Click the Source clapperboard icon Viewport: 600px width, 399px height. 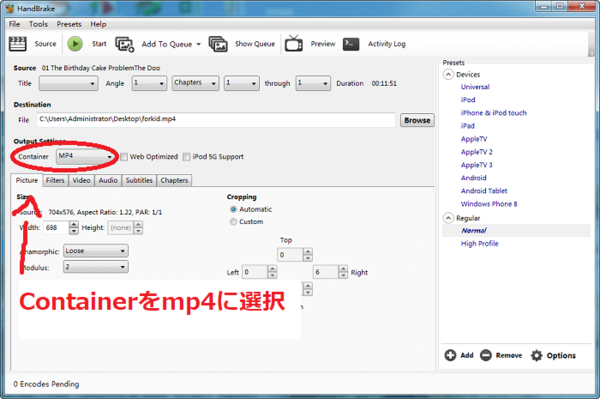(18, 44)
